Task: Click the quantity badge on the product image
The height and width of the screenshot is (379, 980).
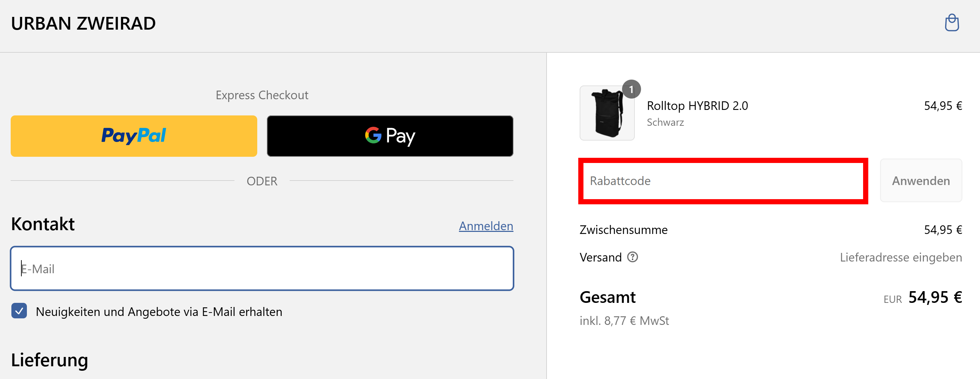Action: (x=631, y=89)
